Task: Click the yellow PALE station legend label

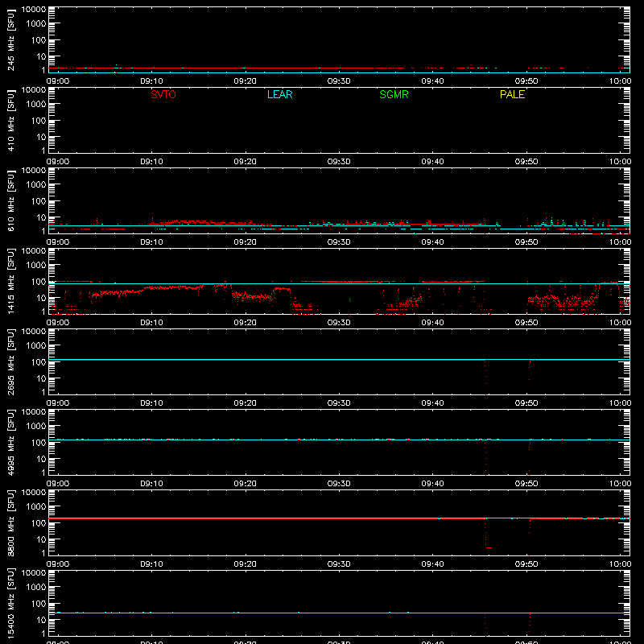Action: point(512,94)
